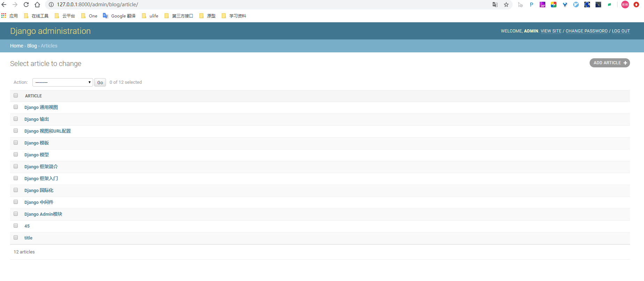Screen dimensions: 644x281
Task: Check the box for Django 输出
Action: (x=16, y=119)
